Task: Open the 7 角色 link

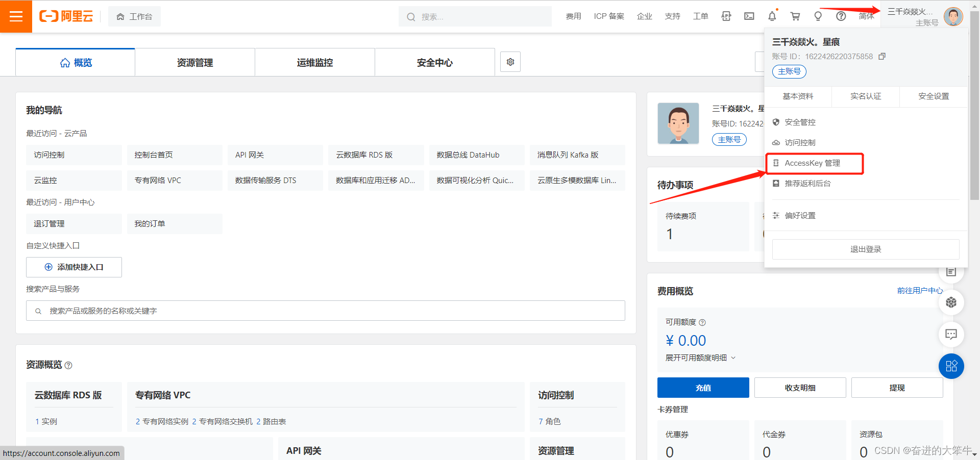Action: coord(549,421)
